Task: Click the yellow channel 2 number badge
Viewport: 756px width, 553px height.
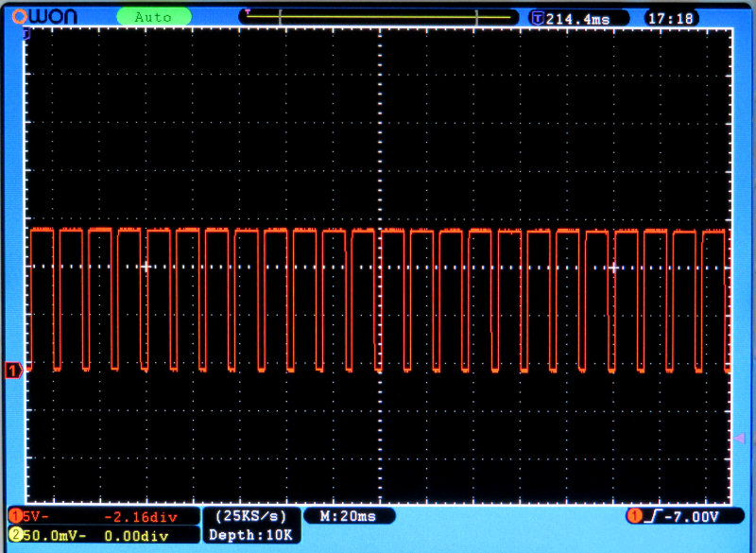Action: [x=15, y=535]
